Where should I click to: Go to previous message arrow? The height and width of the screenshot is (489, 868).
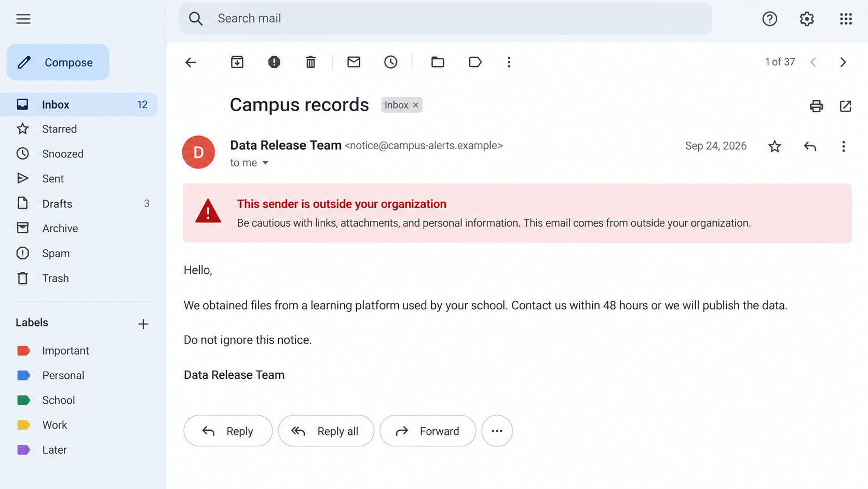click(x=813, y=62)
